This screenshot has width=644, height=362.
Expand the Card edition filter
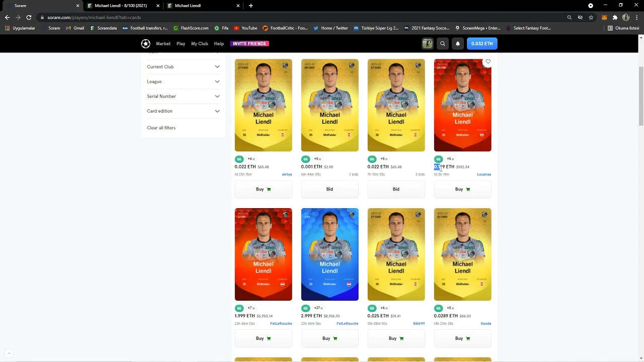pos(183,111)
